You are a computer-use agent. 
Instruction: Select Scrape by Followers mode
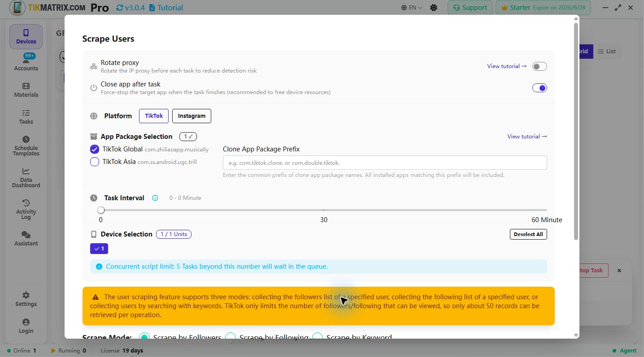coord(144,337)
